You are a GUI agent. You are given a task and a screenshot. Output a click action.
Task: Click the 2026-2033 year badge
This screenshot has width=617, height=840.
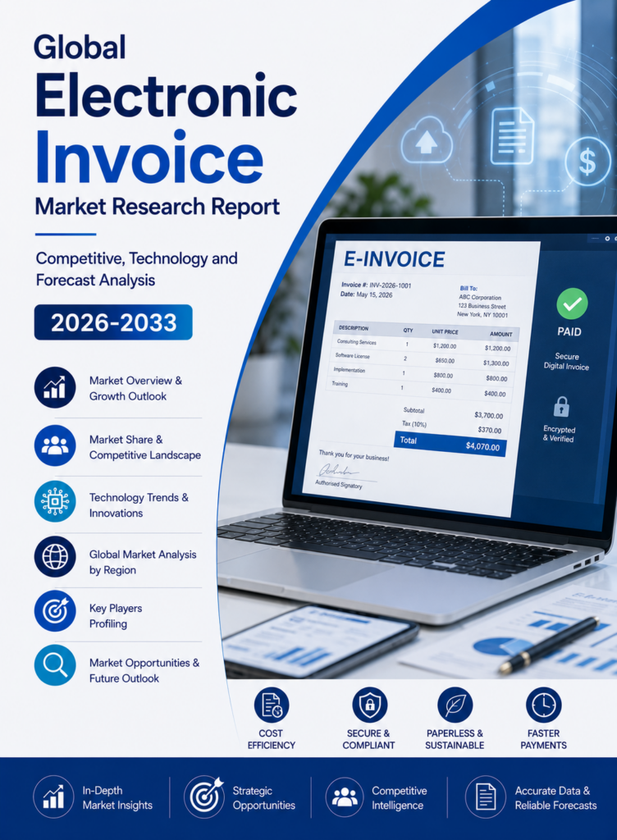click(x=113, y=322)
